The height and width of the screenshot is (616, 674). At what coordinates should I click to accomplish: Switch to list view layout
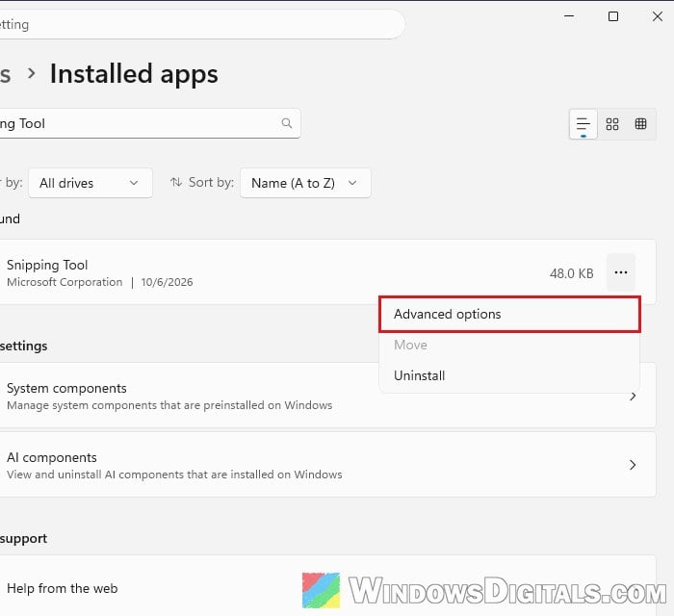(583, 124)
